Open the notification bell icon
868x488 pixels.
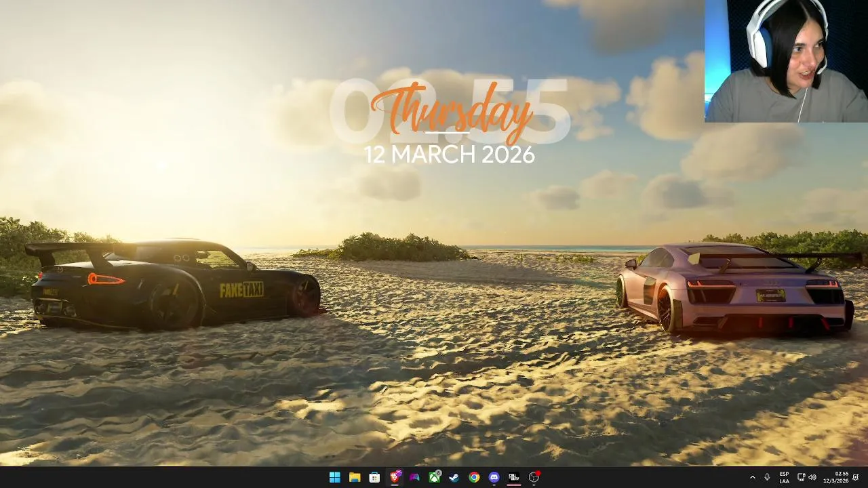click(x=856, y=477)
